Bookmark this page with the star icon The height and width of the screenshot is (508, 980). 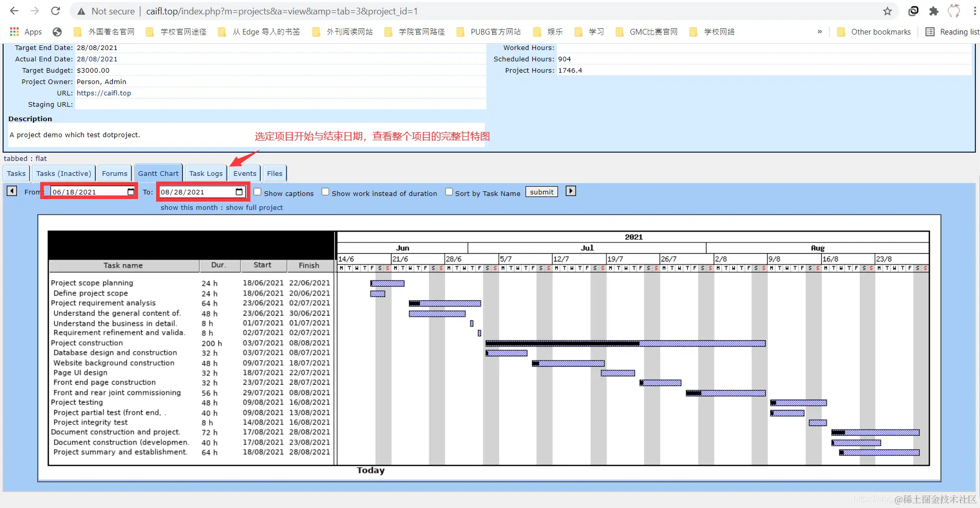[887, 11]
